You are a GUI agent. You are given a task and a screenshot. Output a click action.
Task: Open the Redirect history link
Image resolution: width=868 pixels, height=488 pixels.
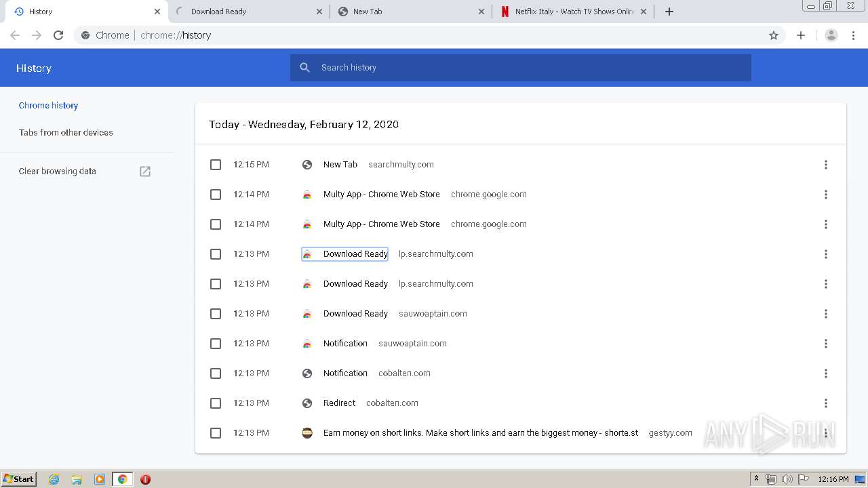coord(339,403)
